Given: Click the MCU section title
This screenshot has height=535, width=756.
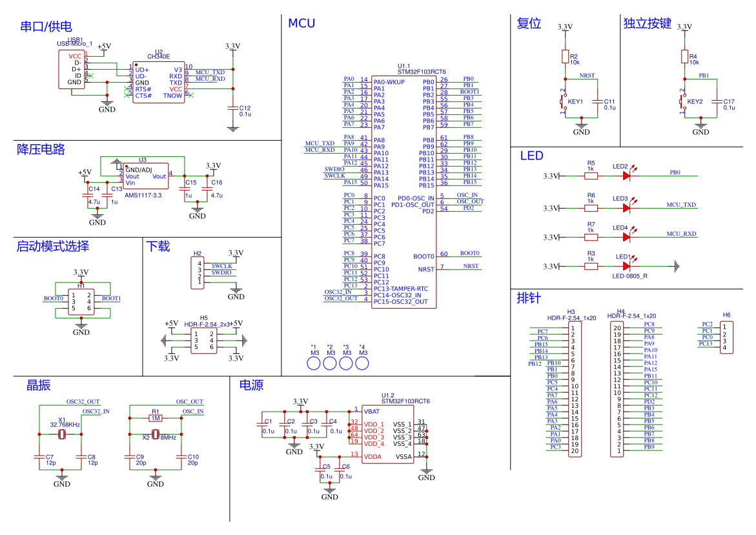Looking at the screenshot, I should [301, 23].
